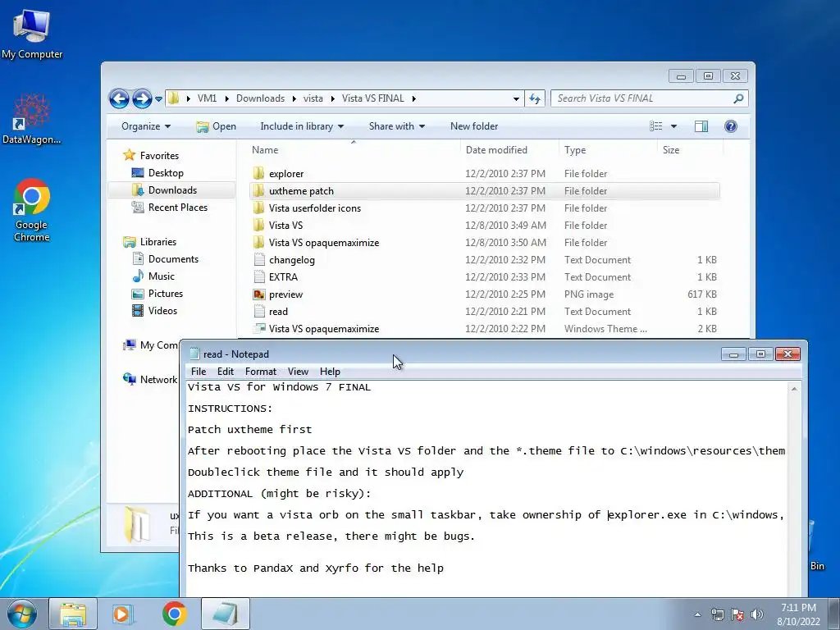
Task: Change your view icon
Action: (x=655, y=126)
